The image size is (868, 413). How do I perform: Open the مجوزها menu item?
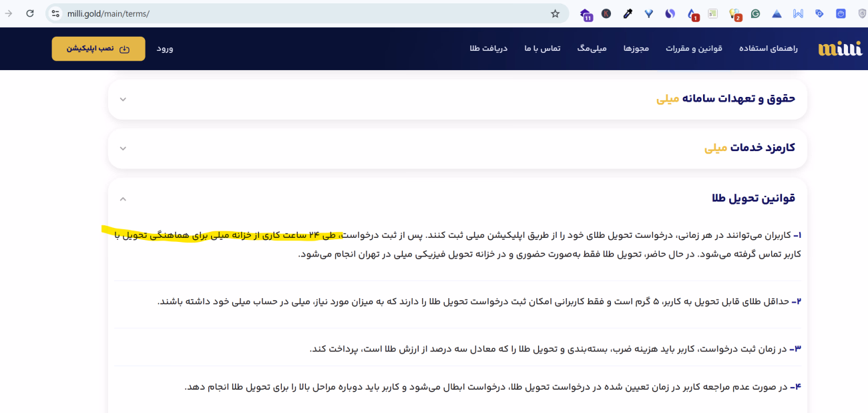click(x=636, y=49)
